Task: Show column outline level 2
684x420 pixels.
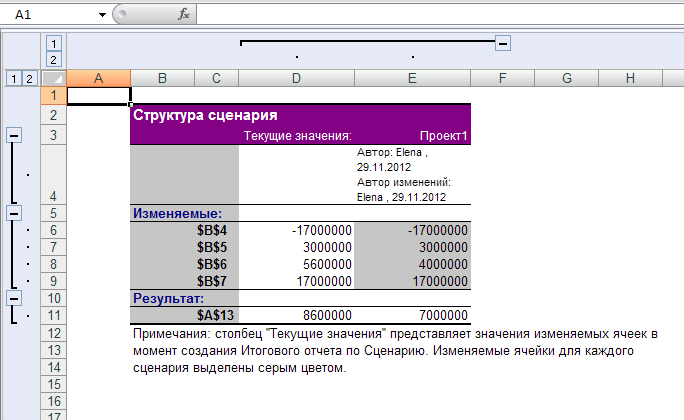Action: (54, 60)
